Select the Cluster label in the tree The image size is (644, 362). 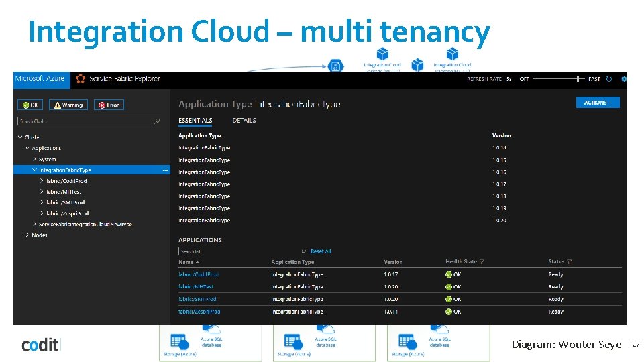tap(32, 137)
